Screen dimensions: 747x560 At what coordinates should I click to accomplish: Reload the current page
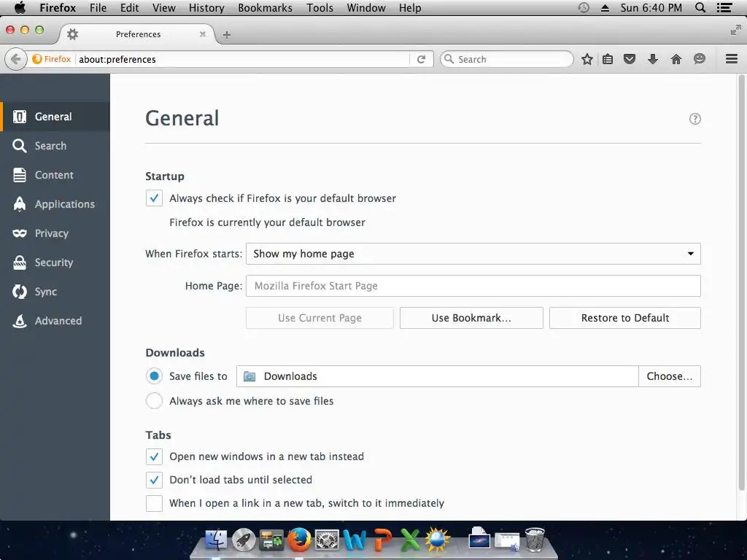click(x=421, y=59)
